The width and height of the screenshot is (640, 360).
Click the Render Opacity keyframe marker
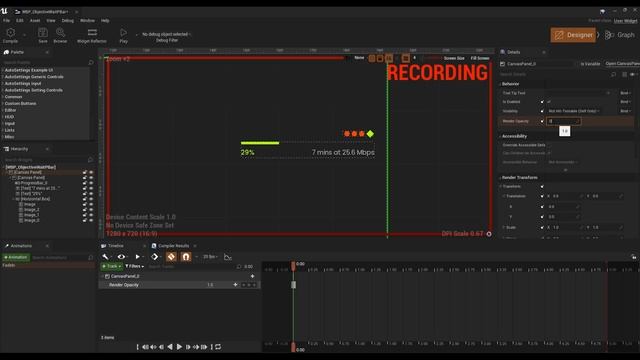(x=293, y=284)
